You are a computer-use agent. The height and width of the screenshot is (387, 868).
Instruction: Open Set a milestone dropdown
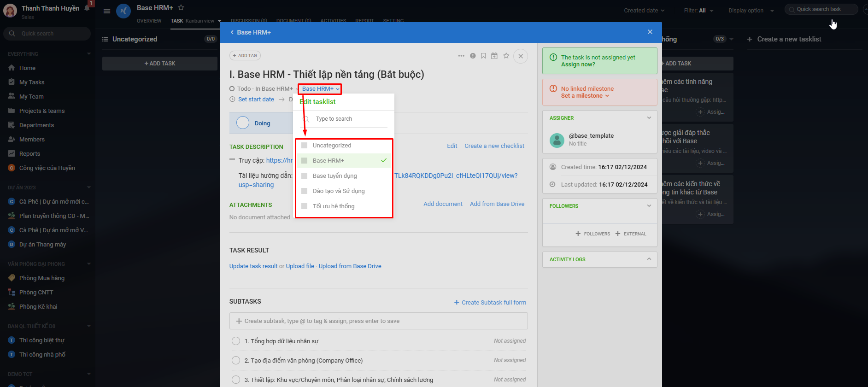tap(585, 96)
